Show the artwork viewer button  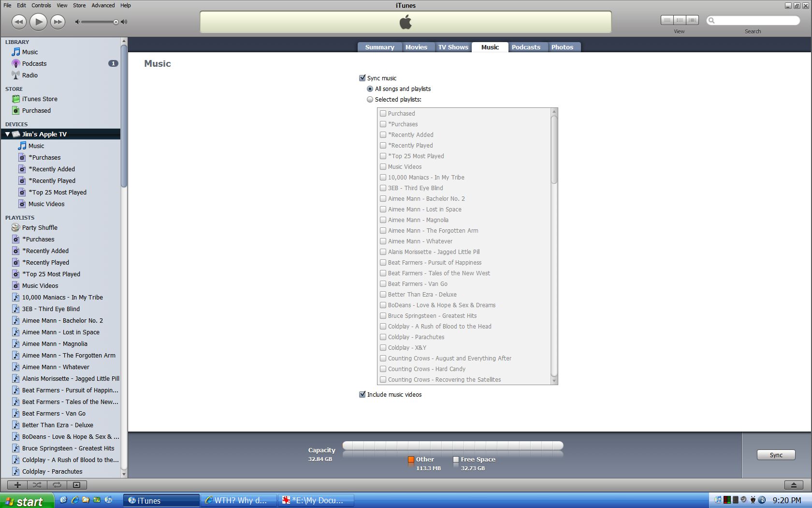click(76, 485)
